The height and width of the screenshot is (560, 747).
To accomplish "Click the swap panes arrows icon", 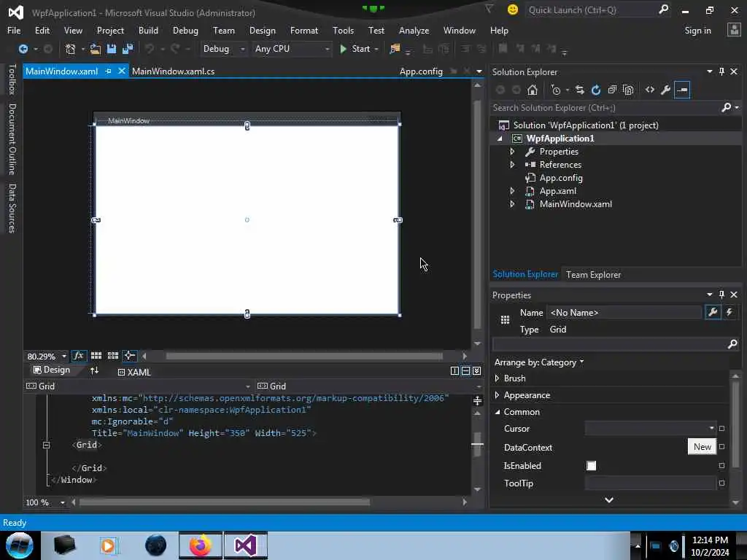I will point(94,370).
